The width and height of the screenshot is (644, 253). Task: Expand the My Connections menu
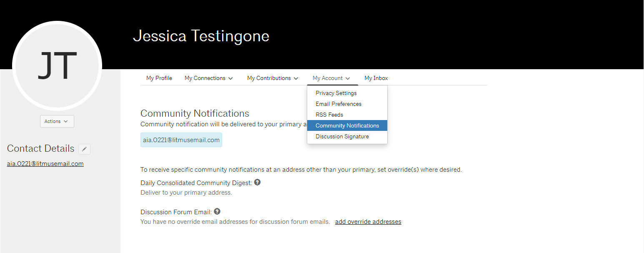pos(208,78)
